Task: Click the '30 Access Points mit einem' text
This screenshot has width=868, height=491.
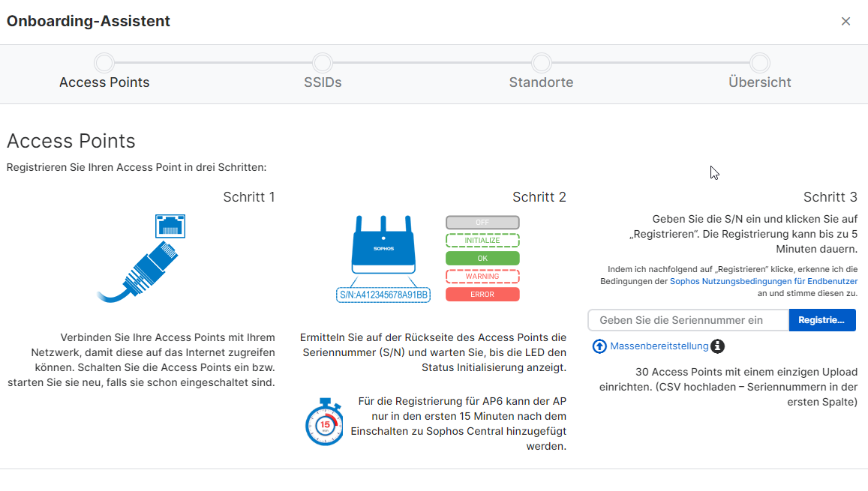Action: tap(728, 387)
